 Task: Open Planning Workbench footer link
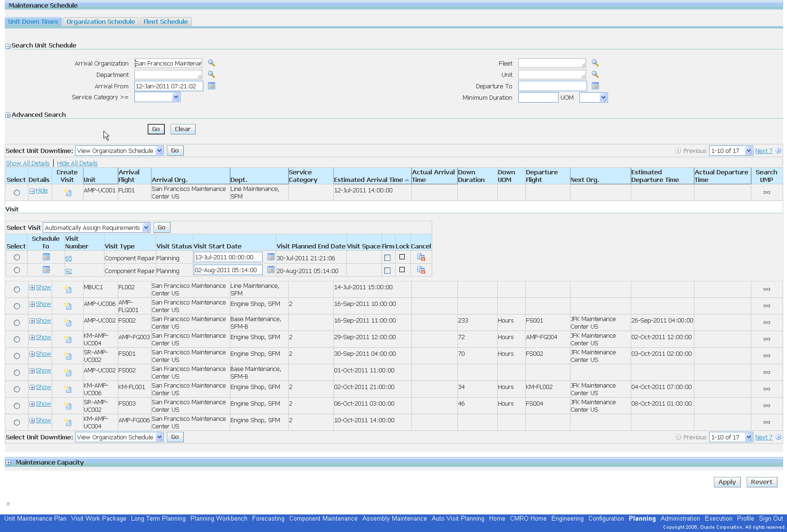point(219,518)
